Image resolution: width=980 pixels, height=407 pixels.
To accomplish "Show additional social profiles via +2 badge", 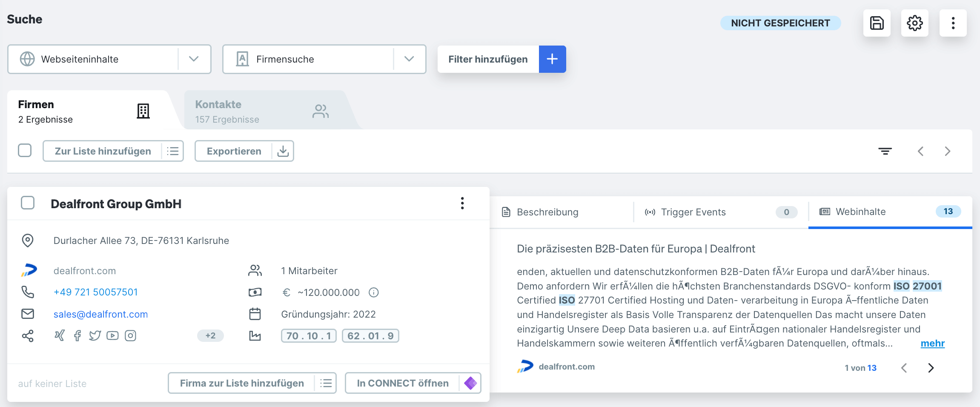I will coord(211,335).
